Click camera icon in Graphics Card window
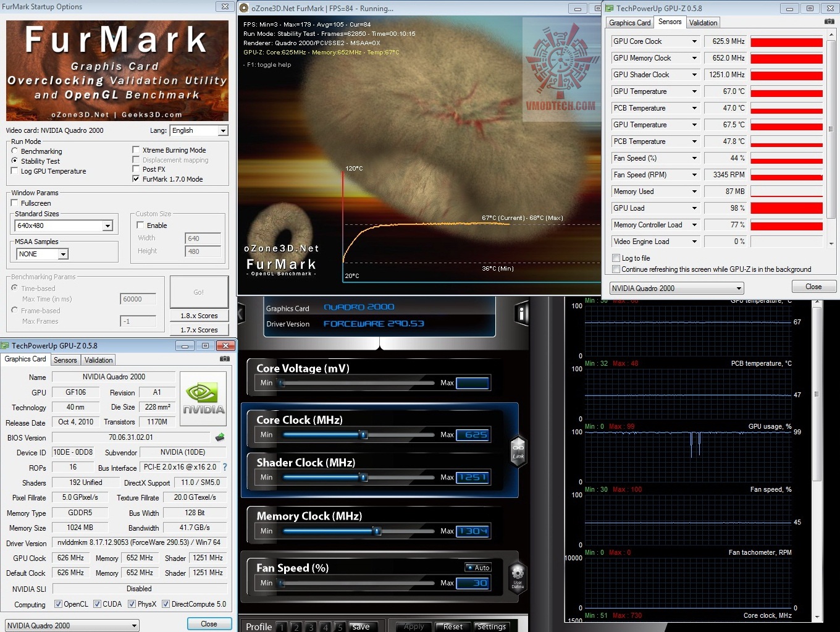 click(225, 358)
